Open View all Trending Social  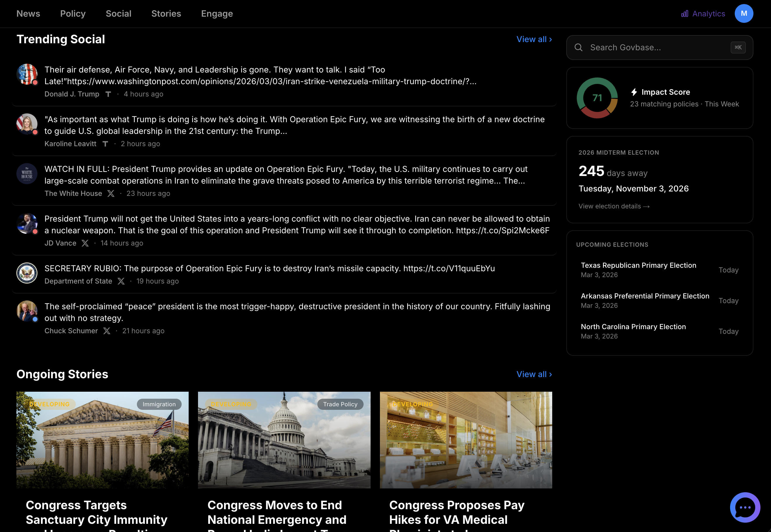click(x=534, y=39)
